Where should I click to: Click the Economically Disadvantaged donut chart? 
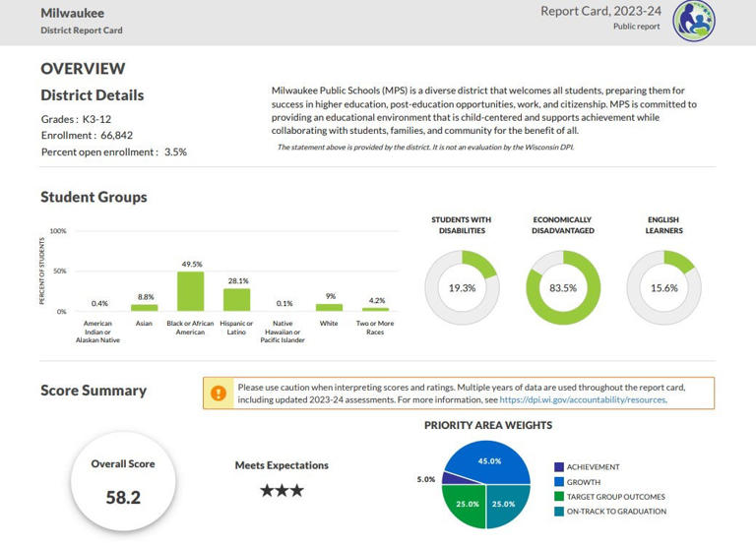click(x=563, y=287)
